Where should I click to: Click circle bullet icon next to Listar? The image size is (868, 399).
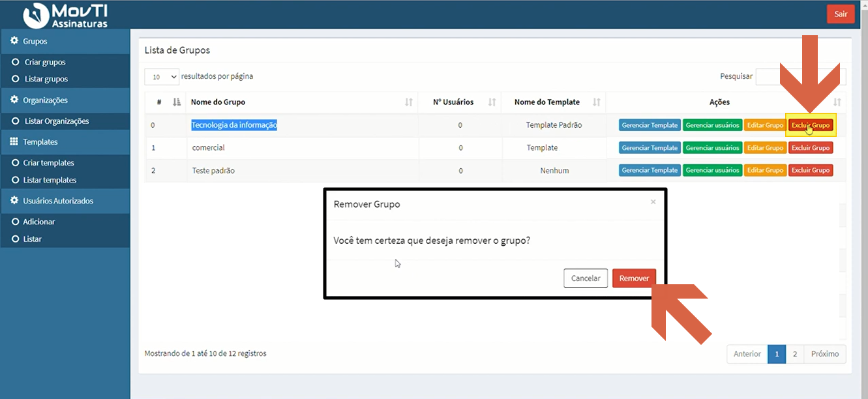point(16,239)
